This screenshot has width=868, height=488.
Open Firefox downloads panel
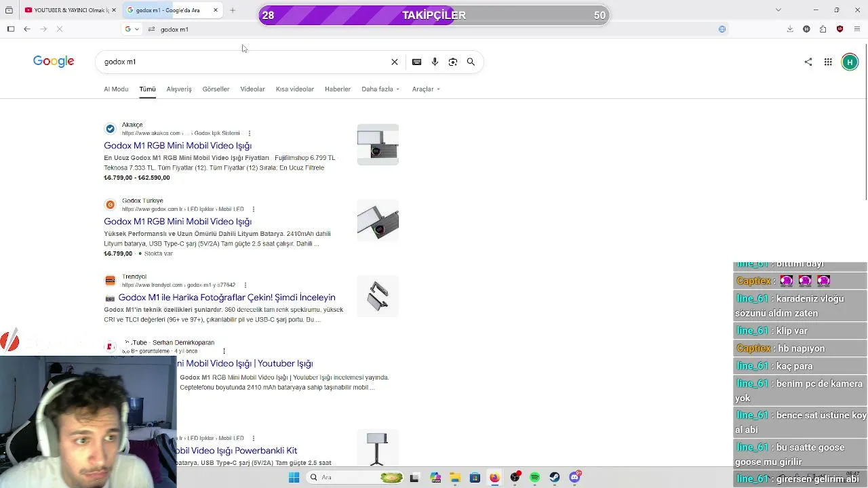790,29
